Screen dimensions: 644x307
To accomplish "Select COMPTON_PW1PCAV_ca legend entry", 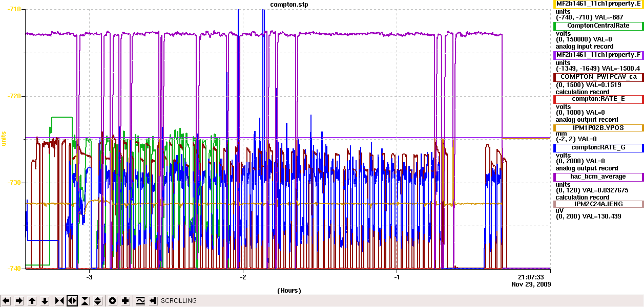I will tap(599, 77).
